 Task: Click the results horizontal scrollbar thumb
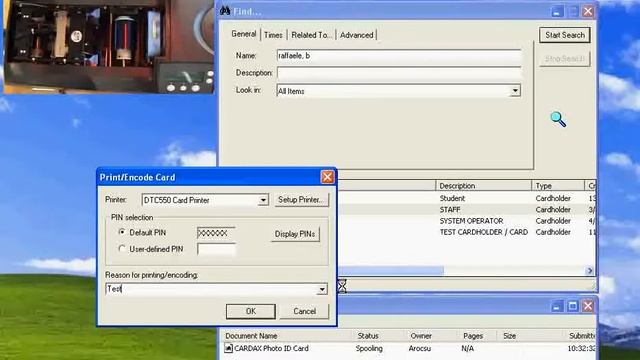coord(391,271)
